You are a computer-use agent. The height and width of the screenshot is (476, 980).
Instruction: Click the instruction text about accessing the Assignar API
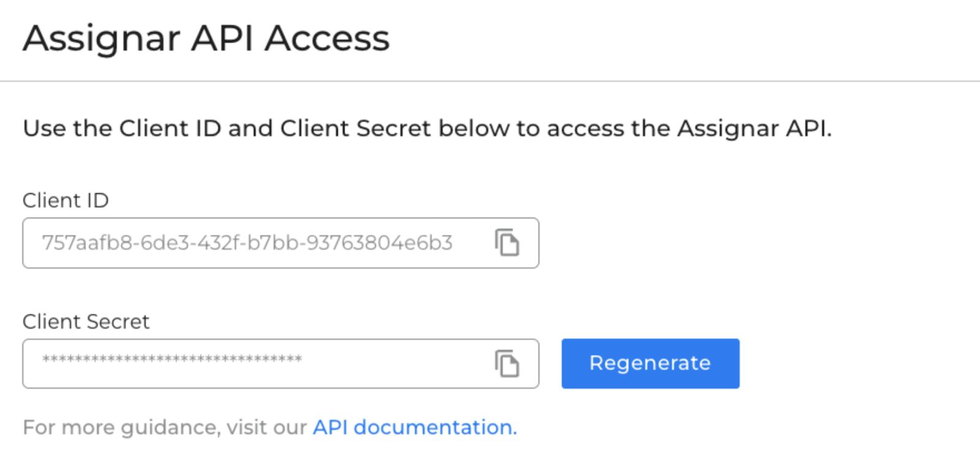point(429,128)
